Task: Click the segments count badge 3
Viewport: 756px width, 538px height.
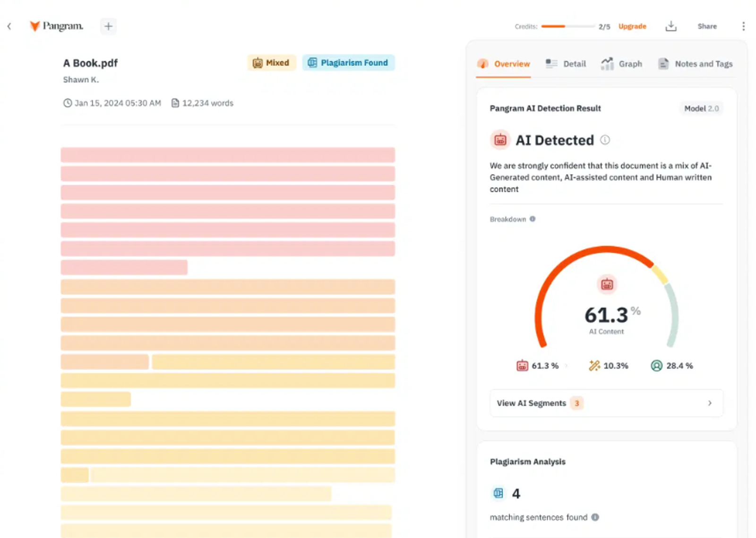Action: [x=576, y=403]
